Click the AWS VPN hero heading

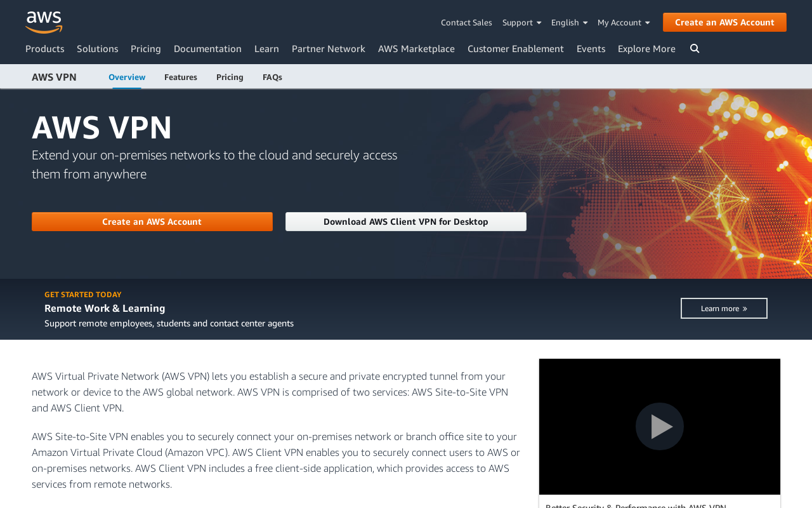[102, 127]
